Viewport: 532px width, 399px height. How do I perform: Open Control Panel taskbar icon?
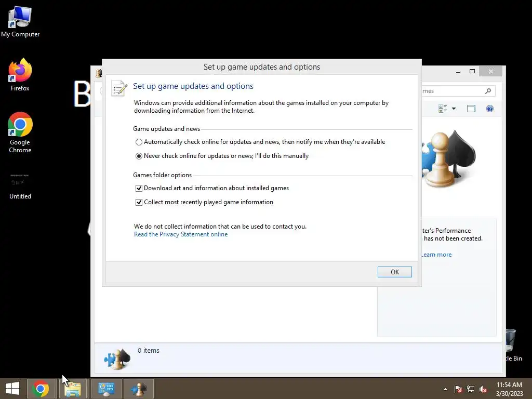point(106,389)
